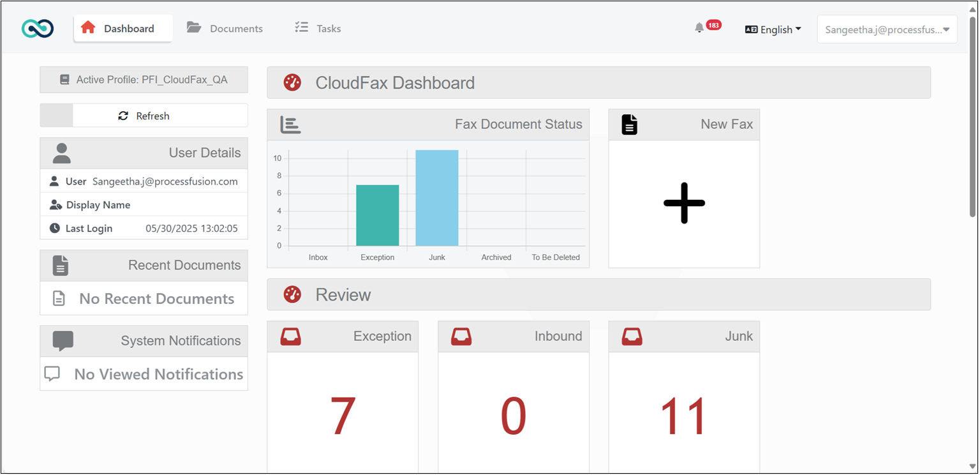
Task: Click the System Notifications chat icon
Action: pos(63,341)
